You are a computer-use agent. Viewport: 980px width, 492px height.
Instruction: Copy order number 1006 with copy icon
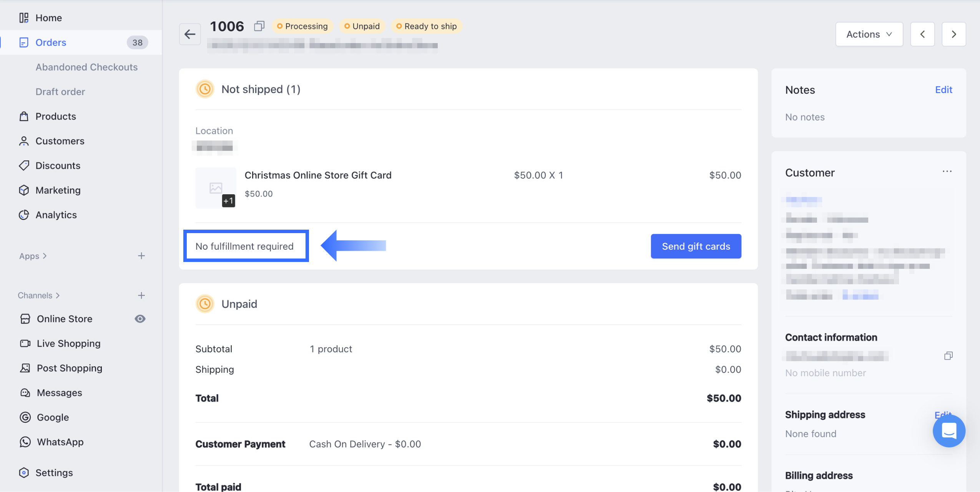pos(259,26)
